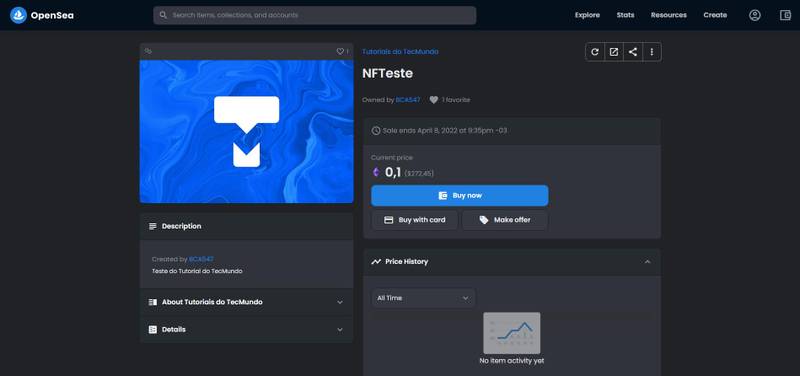The image size is (800, 376).
Task: Open the more options menu
Action: coord(652,52)
